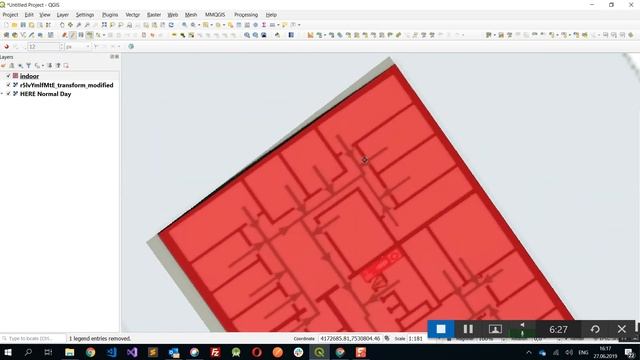Open the Processing menu
The image size is (640, 360).
(246, 15)
